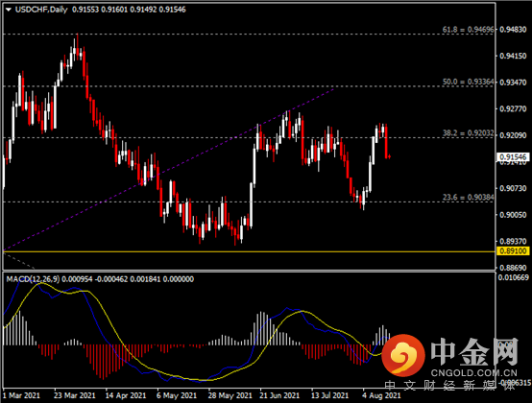Click the latest red candlestick
Image resolution: width=532 pixels, height=403 pixels.
(390, 156)
